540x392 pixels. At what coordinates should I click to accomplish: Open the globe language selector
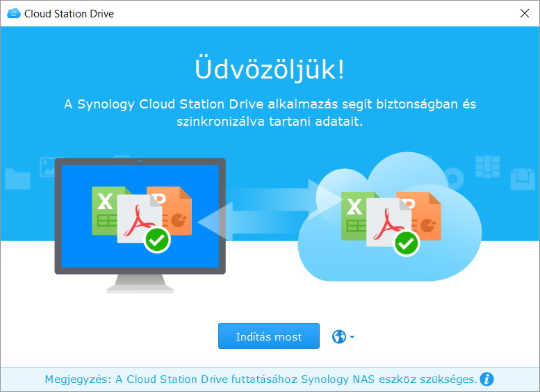pos(339,337)
